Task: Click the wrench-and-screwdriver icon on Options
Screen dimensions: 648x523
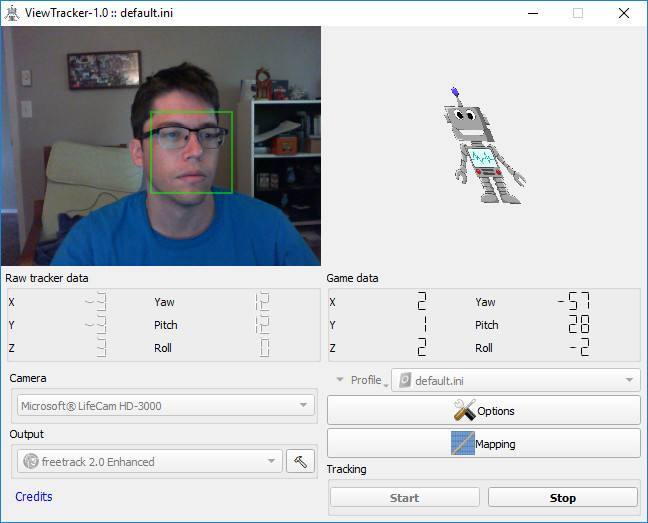Action: pyautogui.click(x=465, y=410)
